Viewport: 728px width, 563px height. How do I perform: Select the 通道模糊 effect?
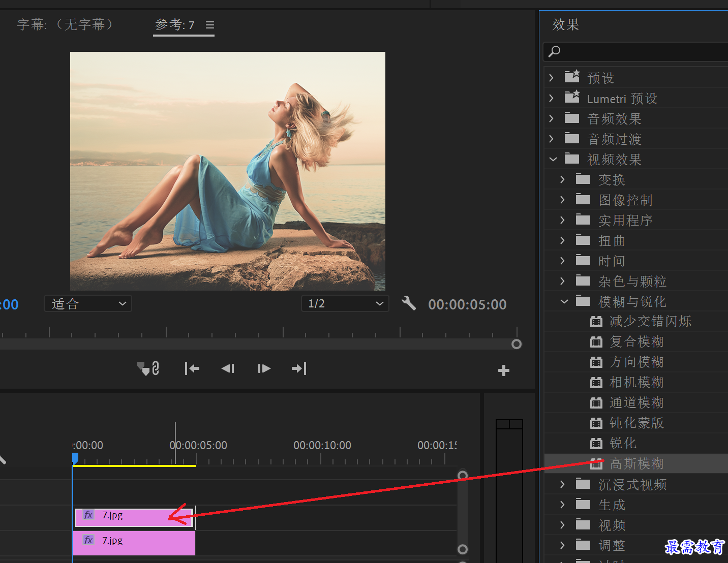(x=636, y=402)
